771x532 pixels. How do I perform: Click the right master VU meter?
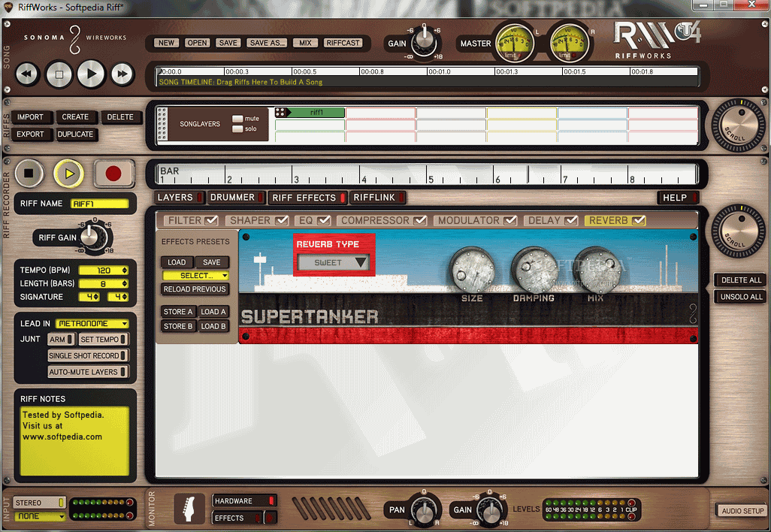pos(569,44)
